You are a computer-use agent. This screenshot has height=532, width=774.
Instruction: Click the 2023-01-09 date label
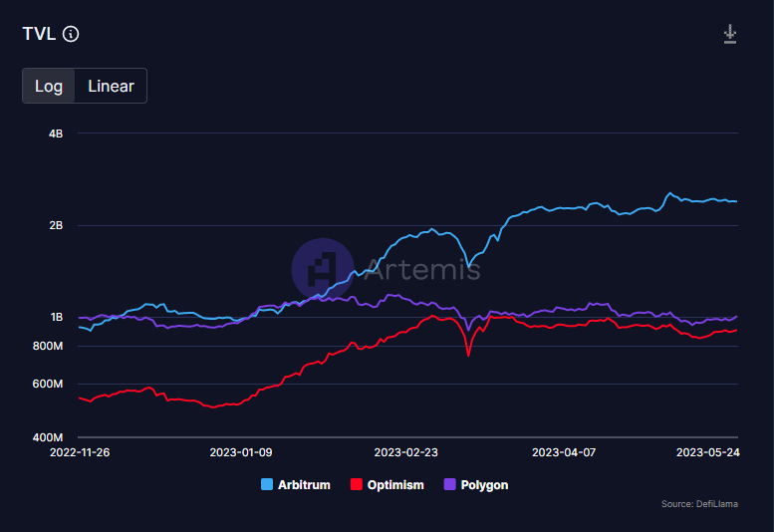pyautogui.click(x=241, y=452)
